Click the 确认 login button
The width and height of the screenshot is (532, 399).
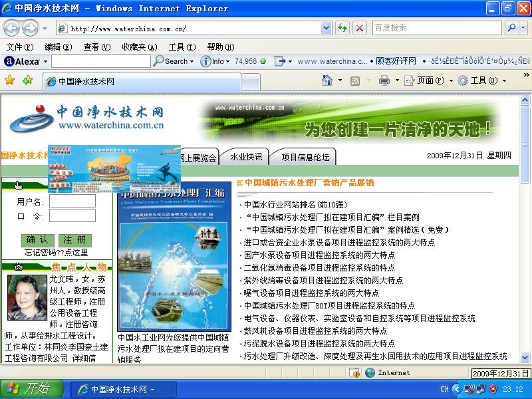click(38, 240)
